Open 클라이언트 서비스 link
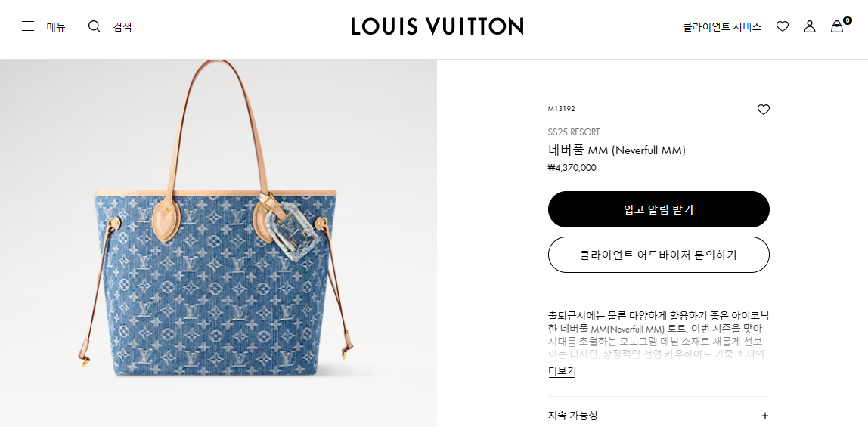 (722, 26)
